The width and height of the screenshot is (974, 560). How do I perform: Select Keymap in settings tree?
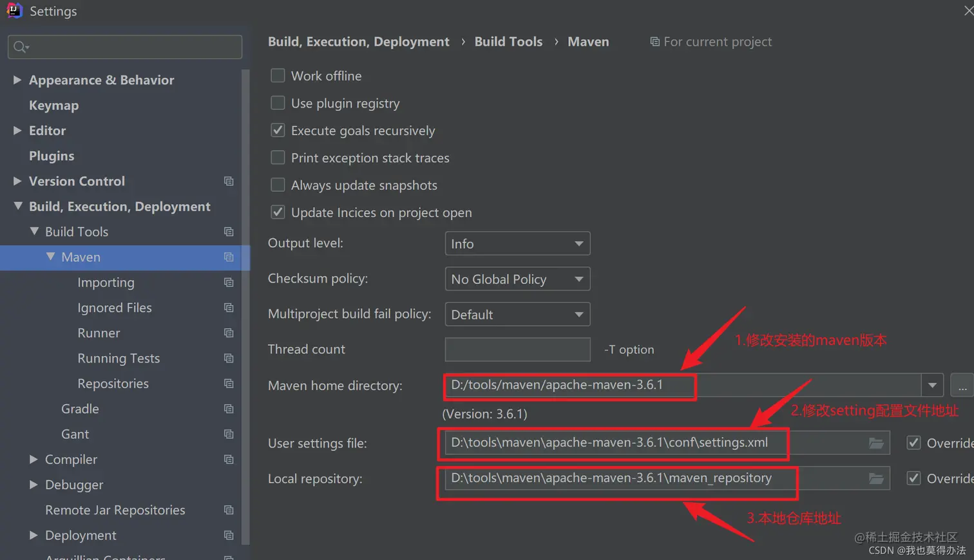click(x=54, y=105)
